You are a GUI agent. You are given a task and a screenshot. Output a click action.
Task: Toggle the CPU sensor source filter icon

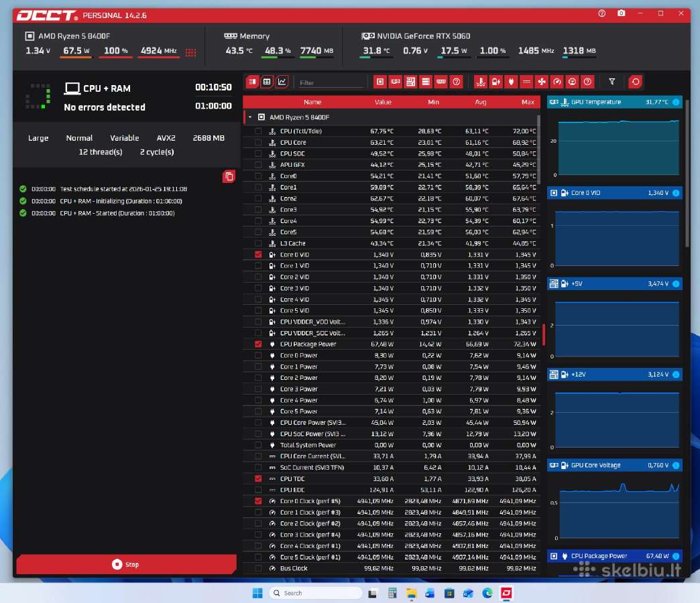click(x=380, y=82)
